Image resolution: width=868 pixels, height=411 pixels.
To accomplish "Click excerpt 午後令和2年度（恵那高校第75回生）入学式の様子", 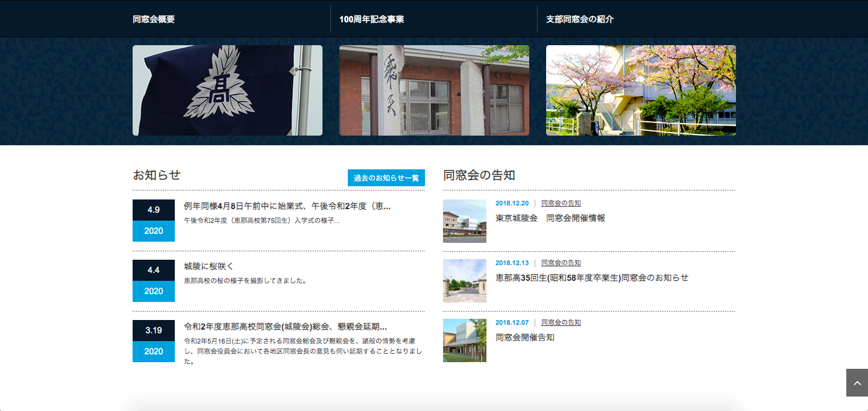I will click(262, 221).
